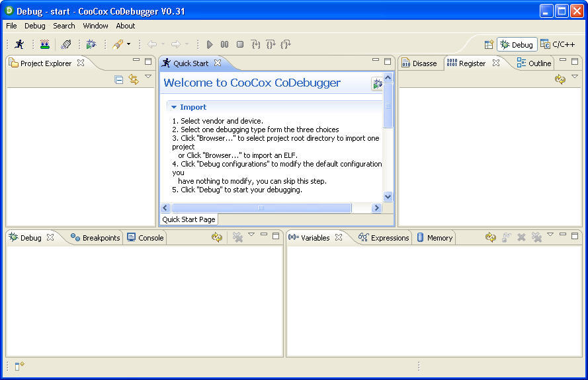This screenshot has width=588, height=380.
Task: Select the Register tab
Action: tap(466, 63)
